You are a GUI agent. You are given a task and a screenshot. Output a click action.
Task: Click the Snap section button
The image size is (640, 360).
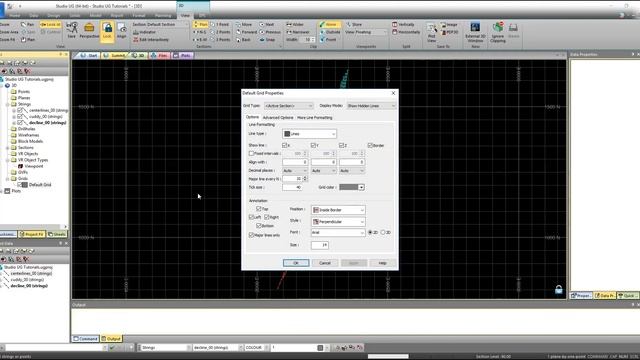click(x=267, y=40)
